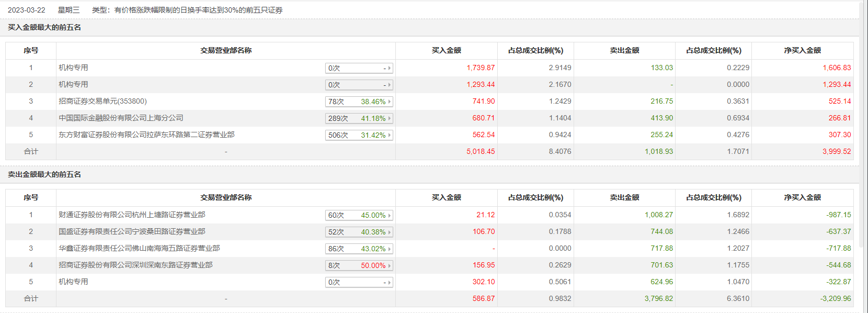Viewport: 868px width, 313px height.
Task: Open the 86次 43.02% stats box
Action: (x=359, y=249)
